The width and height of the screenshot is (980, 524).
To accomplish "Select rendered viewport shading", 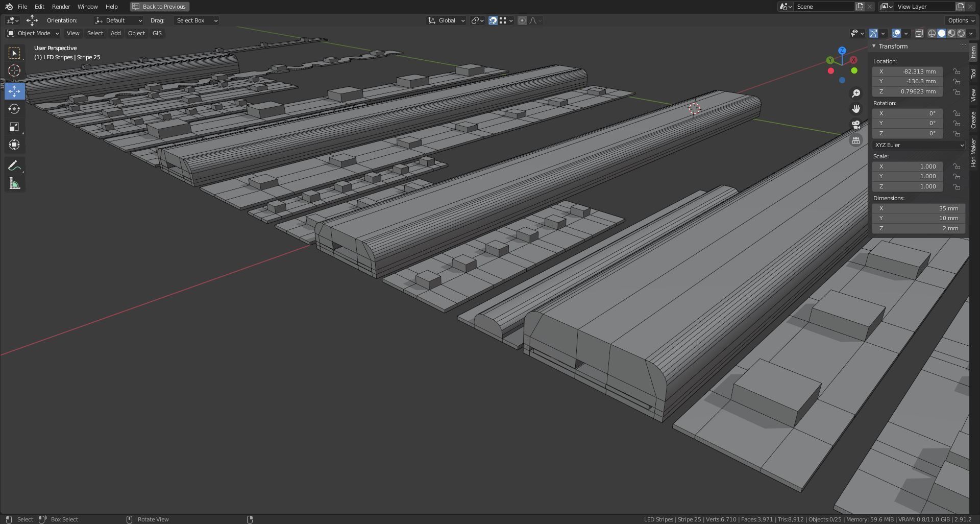I will click(961, 33).
